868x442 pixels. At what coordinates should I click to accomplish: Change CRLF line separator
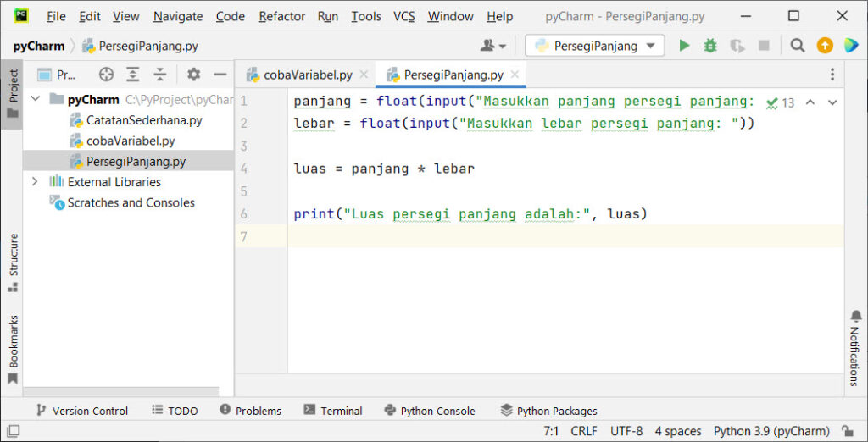click(x=584, y=431)
